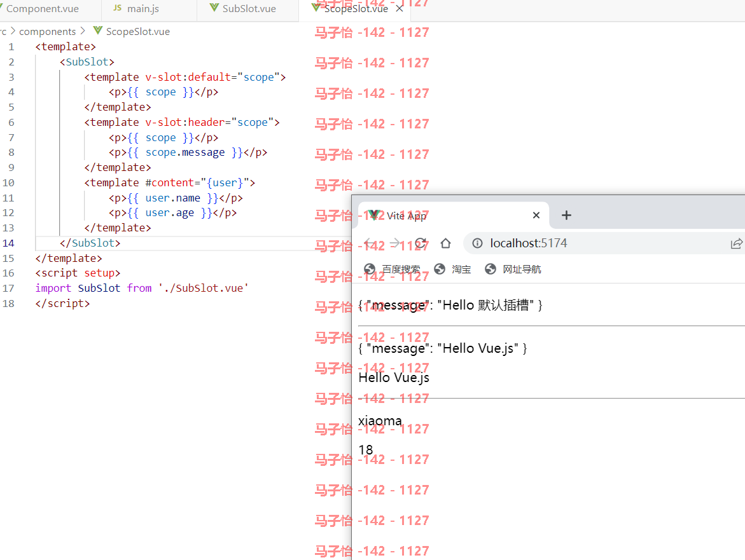Close the ScopeSlot.vue tab

tap(400, 8)
